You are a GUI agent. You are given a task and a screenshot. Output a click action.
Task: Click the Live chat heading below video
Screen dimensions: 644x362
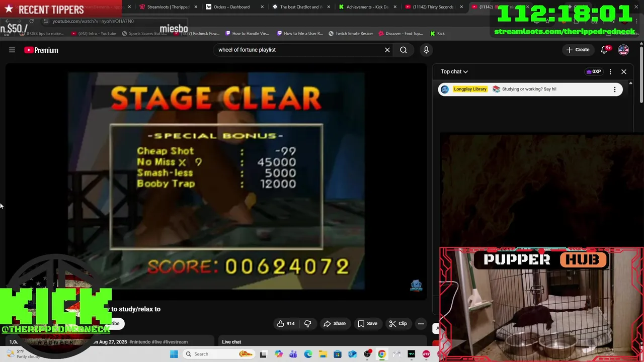point(231,342)
